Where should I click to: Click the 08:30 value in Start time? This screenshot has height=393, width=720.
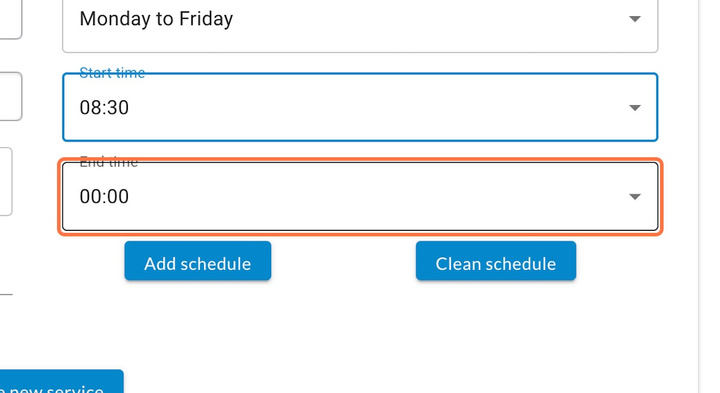pos(104,107)
